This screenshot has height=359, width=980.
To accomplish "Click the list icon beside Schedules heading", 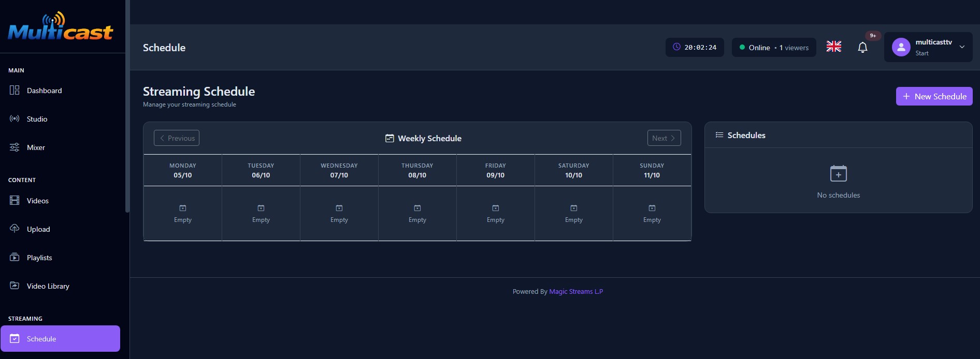I will (x=719, y=135).
